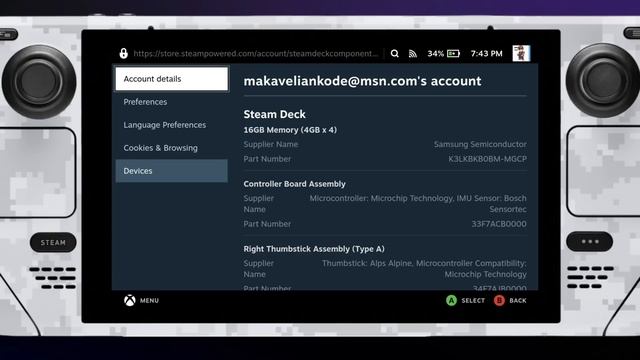This screenshot has height=360, width=640.
Task: Click the three-dots quick access button
Action: pos(589,242)
